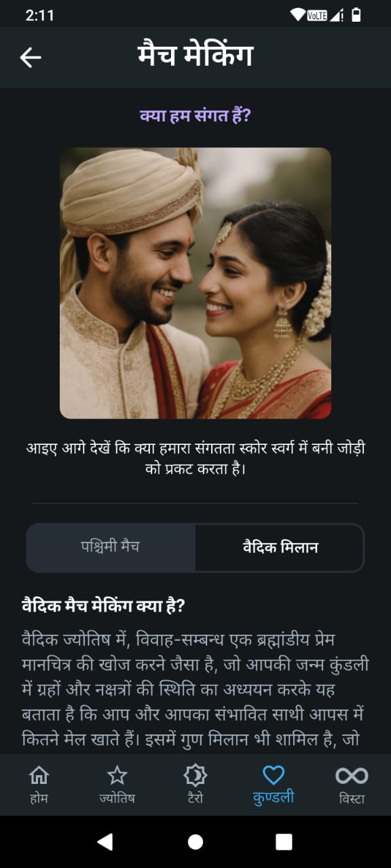Select the वैदिक मिलान tab

coord(280,547)
